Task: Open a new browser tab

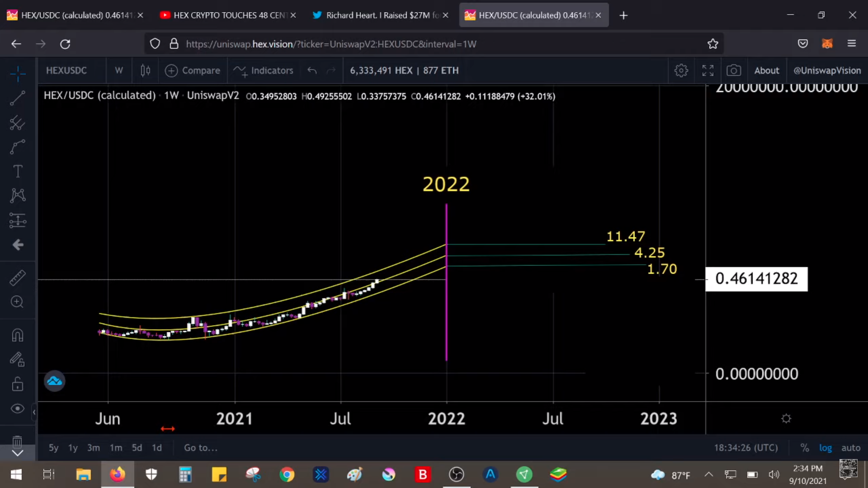Action: point(623,15)
